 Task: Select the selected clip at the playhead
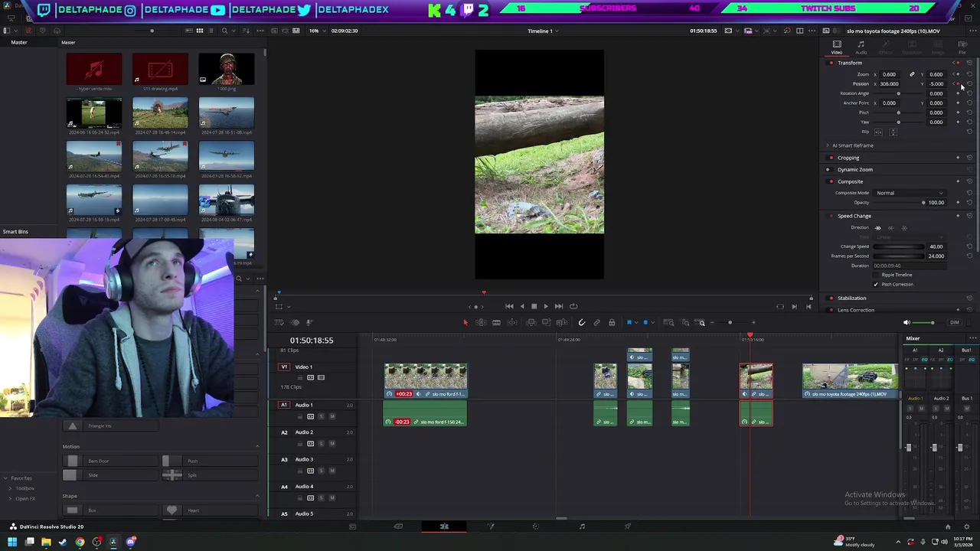click(756, 380)
